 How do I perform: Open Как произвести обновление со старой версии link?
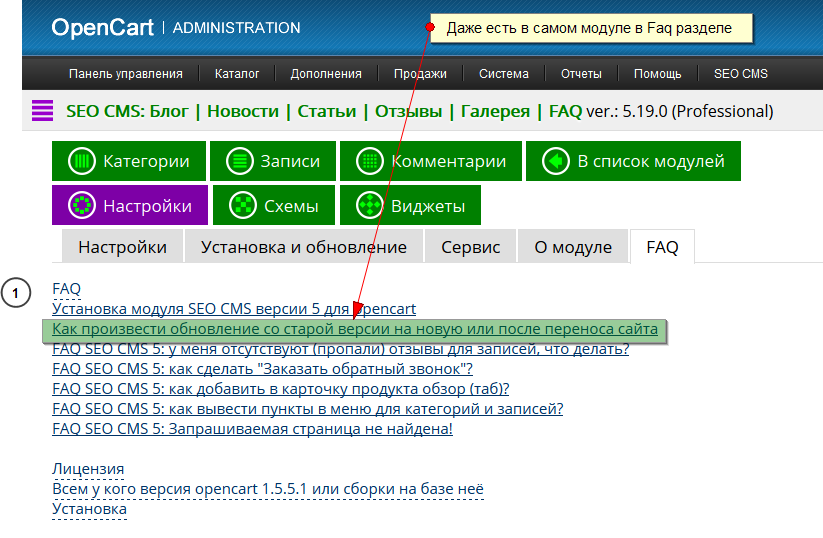coord(355,329)
